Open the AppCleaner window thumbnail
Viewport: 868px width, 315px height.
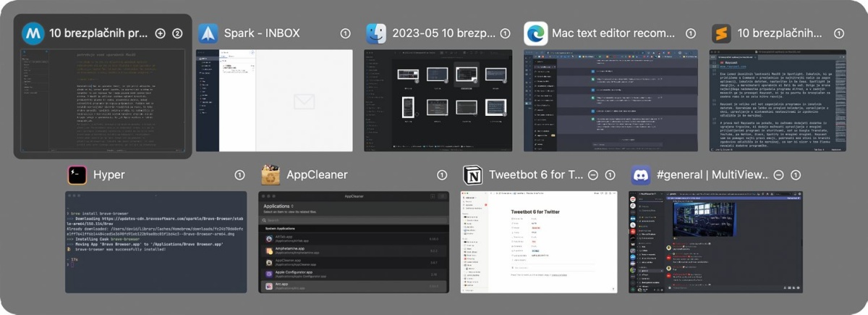[x=354, y=243]
